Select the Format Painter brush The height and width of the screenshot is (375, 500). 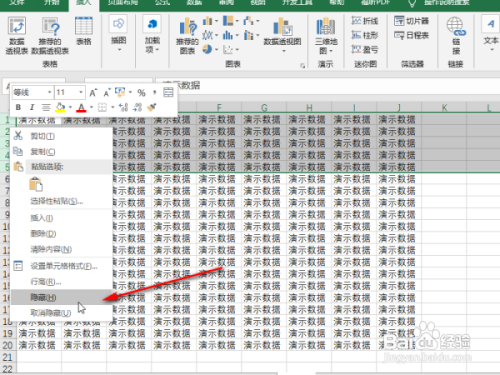152,107
